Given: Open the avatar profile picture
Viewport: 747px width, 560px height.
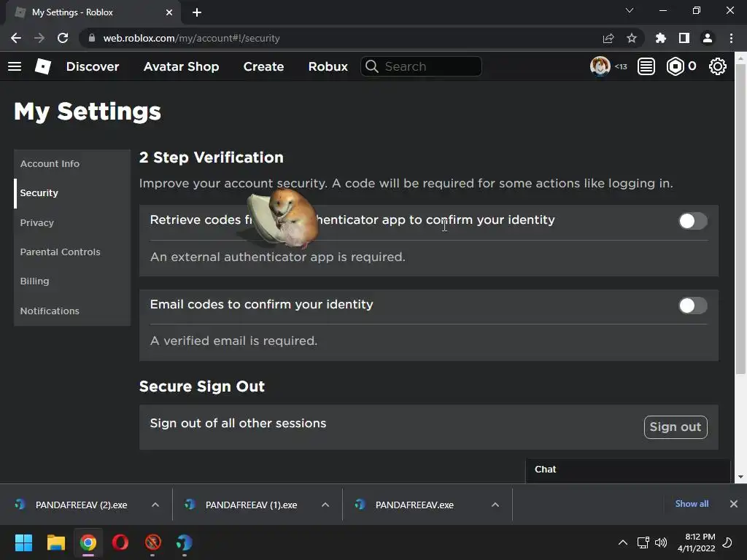Looking at the screenshot, I should coord(600,66).
